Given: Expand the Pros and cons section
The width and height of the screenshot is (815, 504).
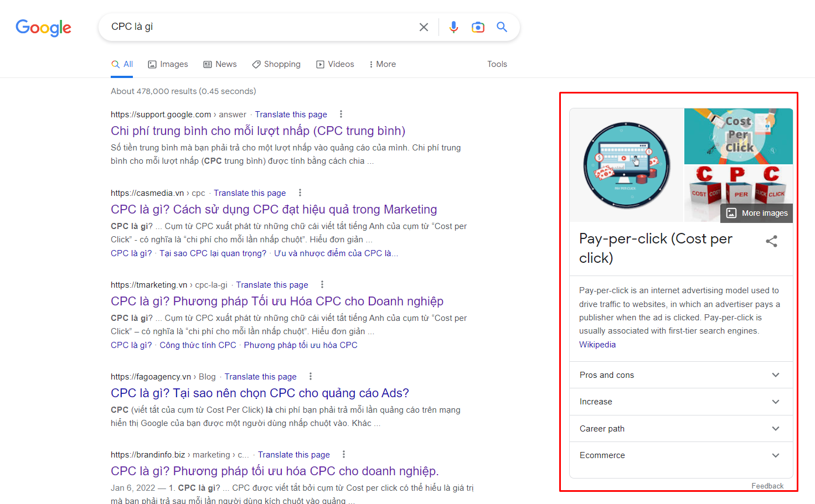Looking at the screenshot, I should pos(681,375).
